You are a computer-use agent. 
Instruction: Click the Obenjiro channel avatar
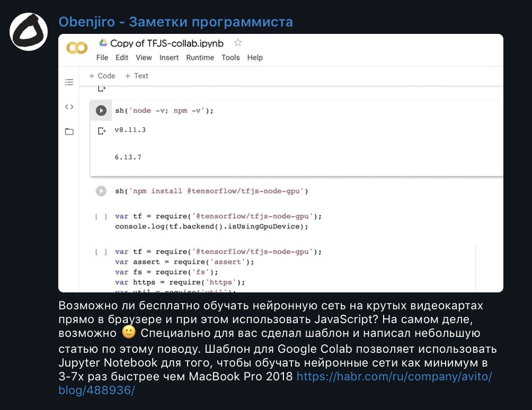[29, 32]
